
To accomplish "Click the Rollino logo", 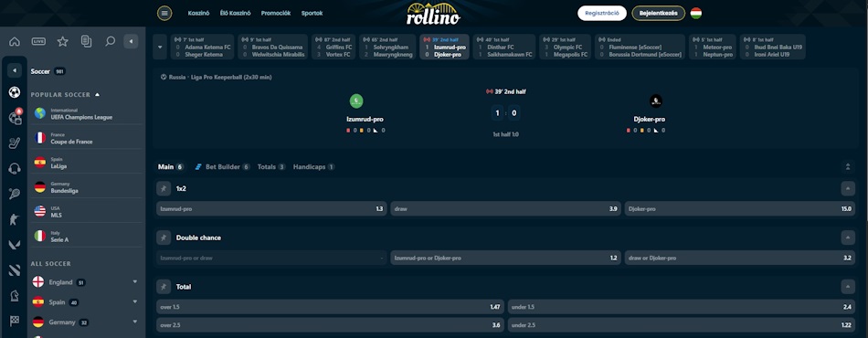I will point(433,14).
